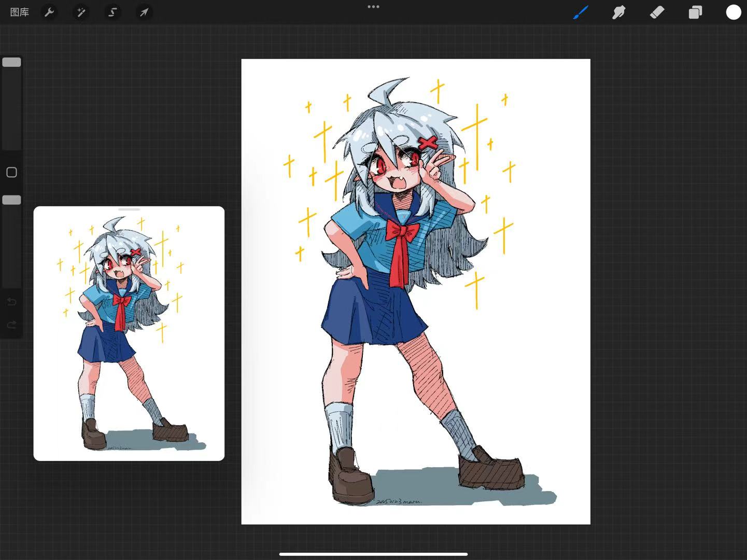
Task: Activate the Transform arrow tool
Action: pos(144,12)
